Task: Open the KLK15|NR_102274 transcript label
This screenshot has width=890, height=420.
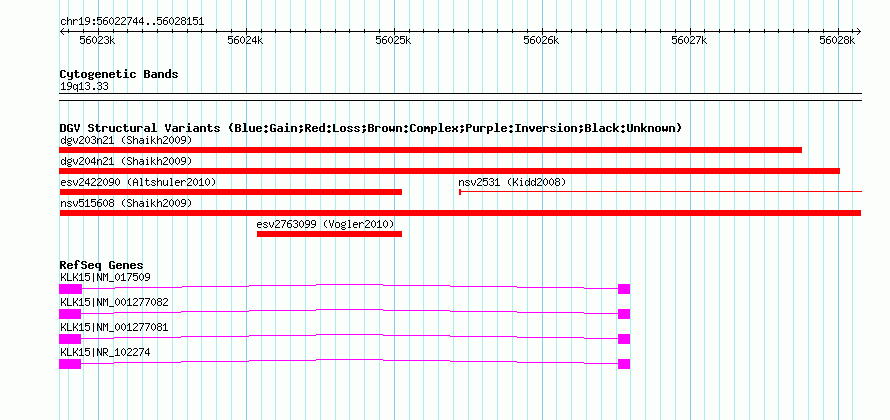Action: pyautogui.click(x=105, y=352)
